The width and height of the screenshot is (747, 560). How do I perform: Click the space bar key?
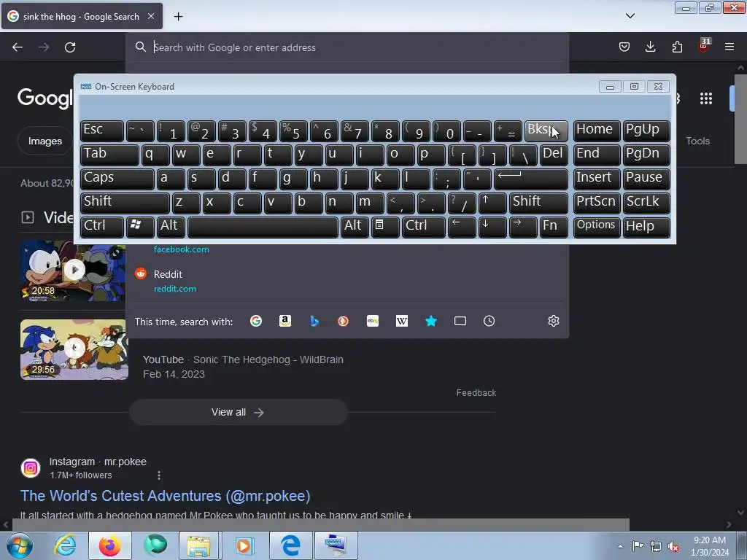(x=263, y=227)
